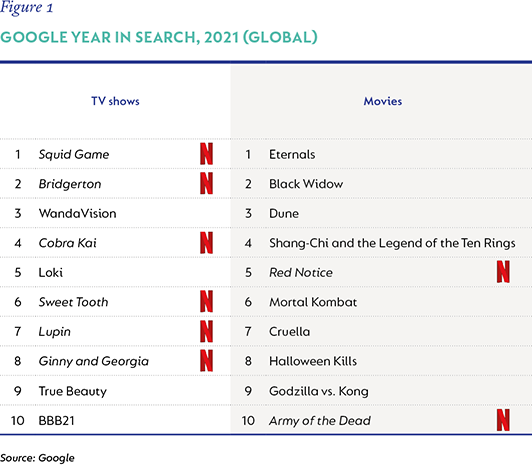532x473 pixels.
Task: Click the 'Mortal Kombat' movie entry
Action: click(x=313, y=302)
